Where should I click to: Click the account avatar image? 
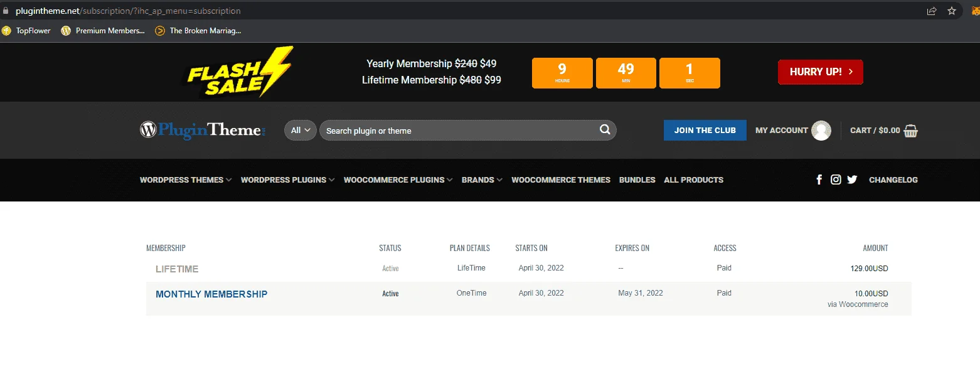coord(821,131)
